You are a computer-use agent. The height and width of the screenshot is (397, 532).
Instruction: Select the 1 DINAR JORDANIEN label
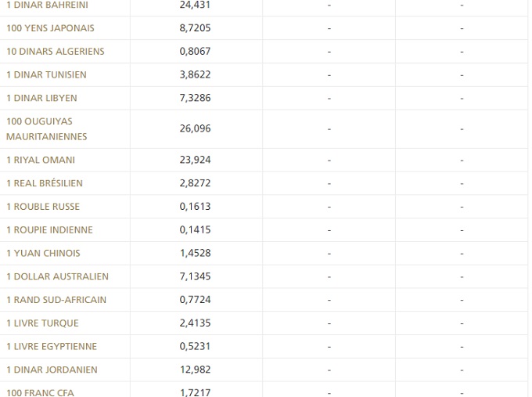(x=52, y=370)
